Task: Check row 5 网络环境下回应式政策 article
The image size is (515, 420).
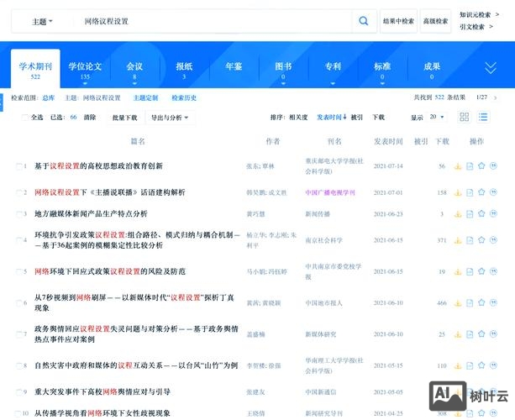Action: tap(19, 271)
